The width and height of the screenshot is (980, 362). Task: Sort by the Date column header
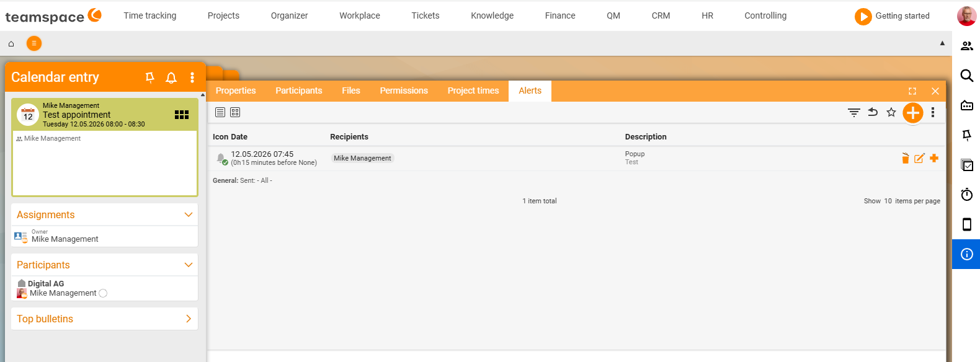coord(239,137)
